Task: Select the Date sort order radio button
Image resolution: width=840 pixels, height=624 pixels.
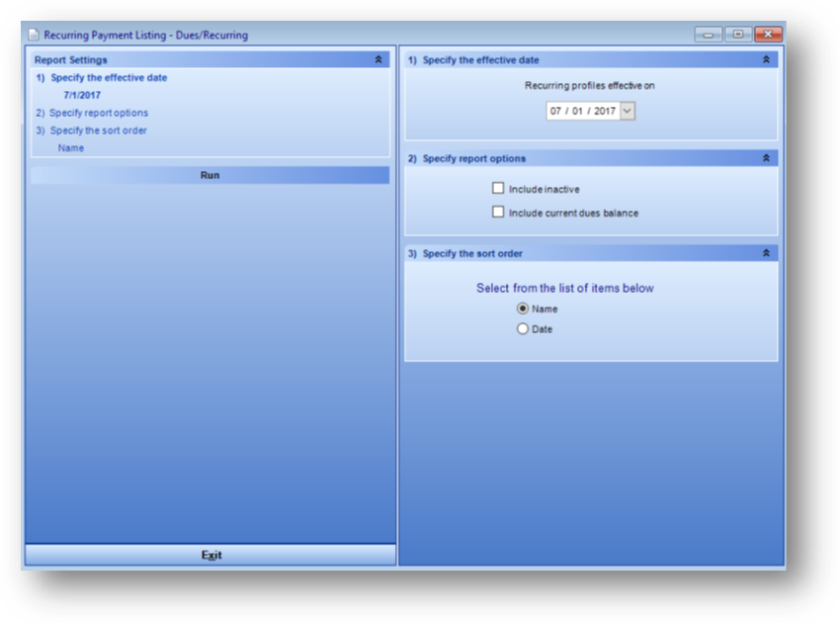Action: (523, 328)
